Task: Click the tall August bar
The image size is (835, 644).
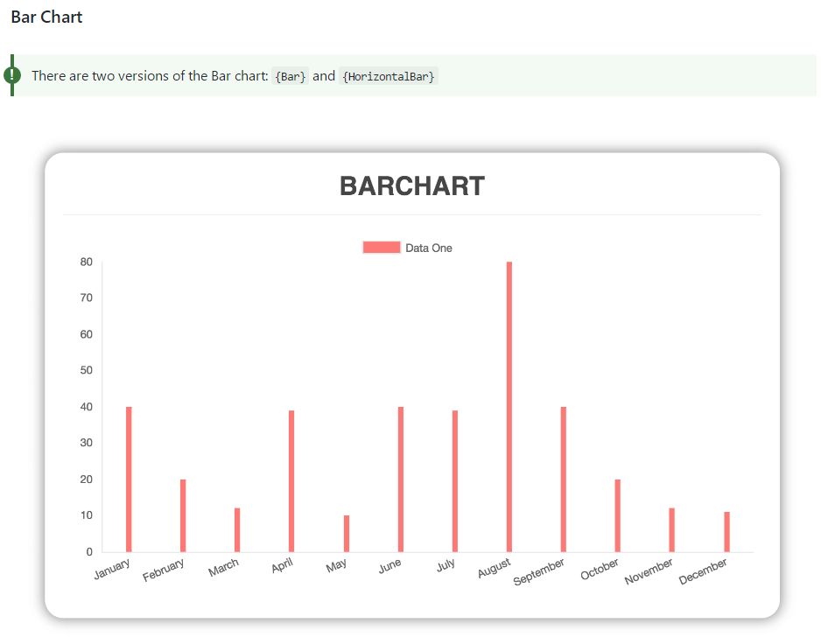Action: click(509, 407)
